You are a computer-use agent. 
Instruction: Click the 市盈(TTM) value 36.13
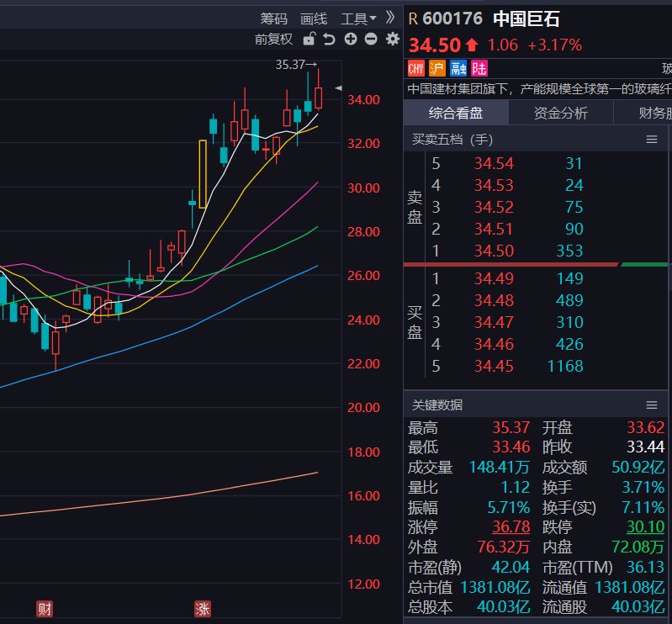pos(645,567)
